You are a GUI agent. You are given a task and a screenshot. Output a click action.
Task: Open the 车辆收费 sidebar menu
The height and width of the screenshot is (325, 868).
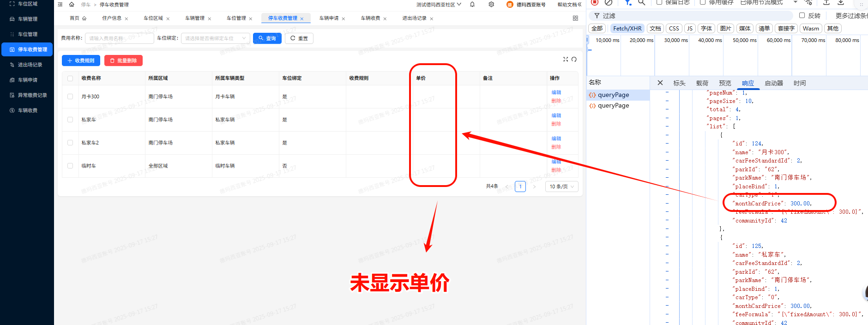pos(27,110)
